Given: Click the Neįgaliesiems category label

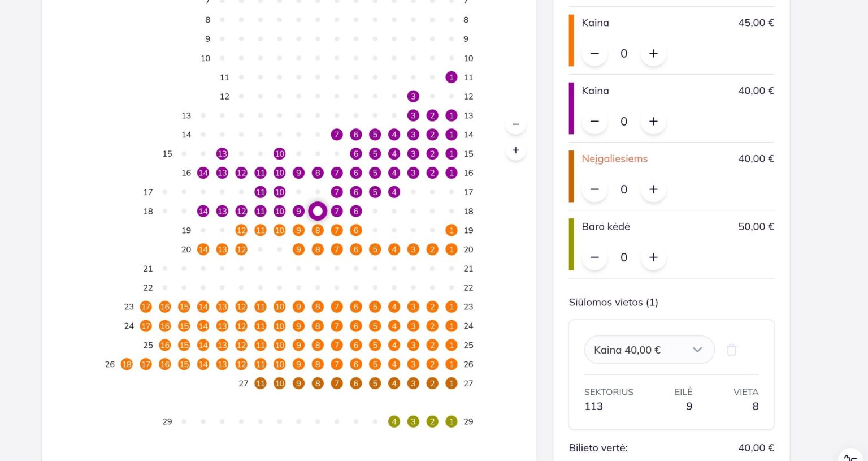Looking at the screenshot, I should 615,159.
